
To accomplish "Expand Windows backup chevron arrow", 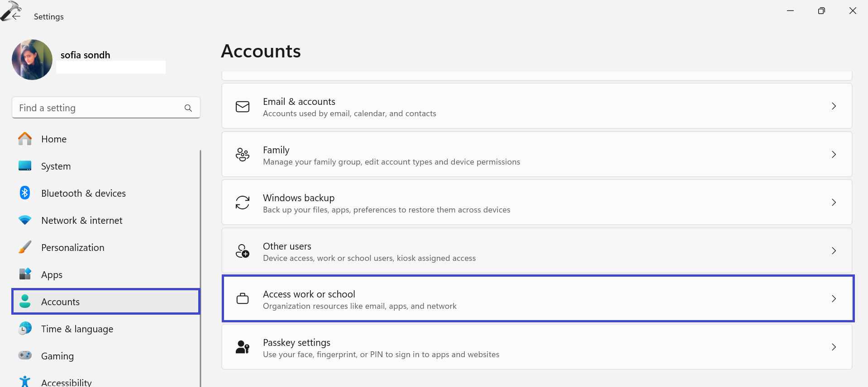I will tap(834, 203).
